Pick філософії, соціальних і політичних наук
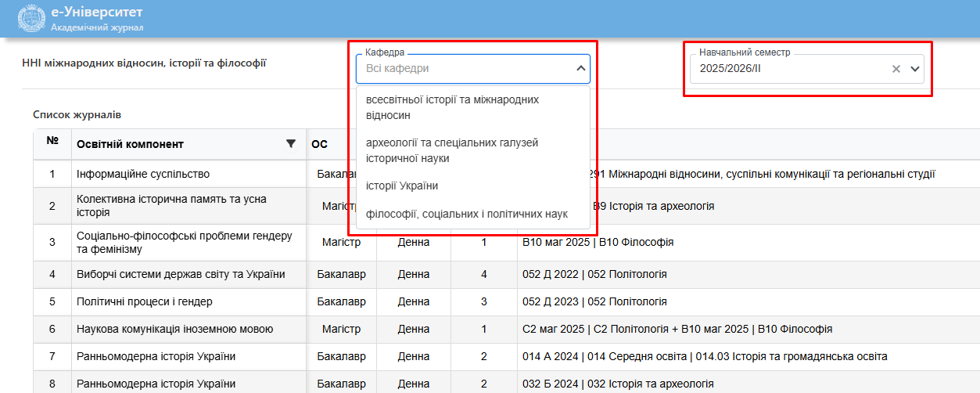 (x=466, y=214)
